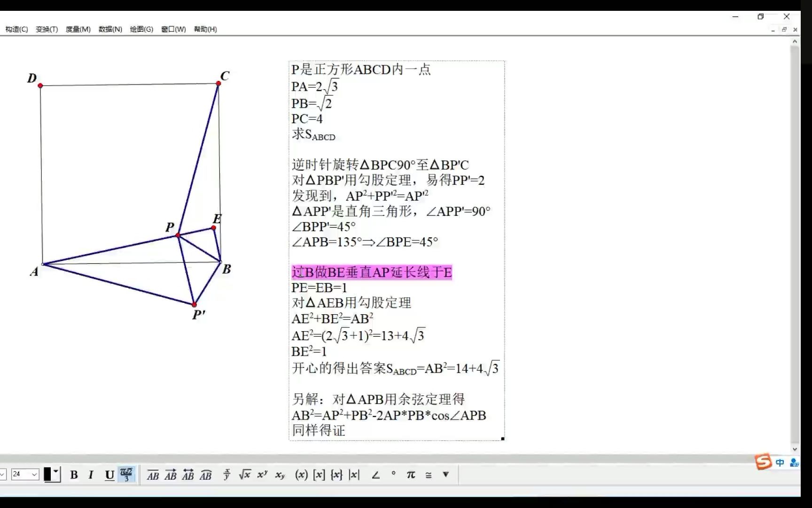
Task: Insert fraction x over y template
Action: coord(227,475)
